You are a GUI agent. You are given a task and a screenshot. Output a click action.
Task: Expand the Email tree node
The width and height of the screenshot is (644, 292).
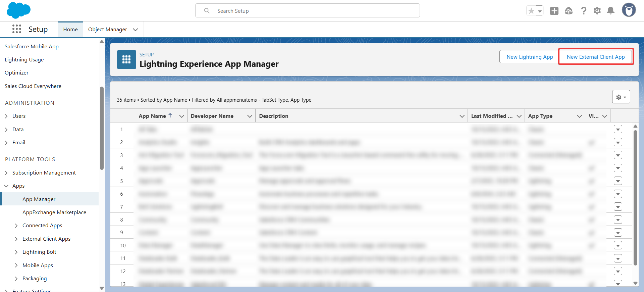(6, 143)
